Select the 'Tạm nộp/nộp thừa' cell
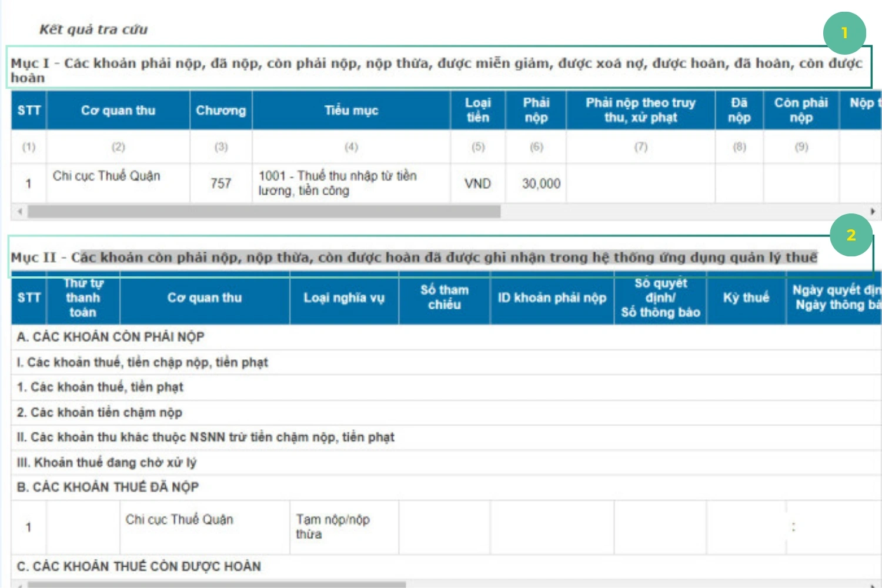Screen dimensions: 882x588 [344, 527]
